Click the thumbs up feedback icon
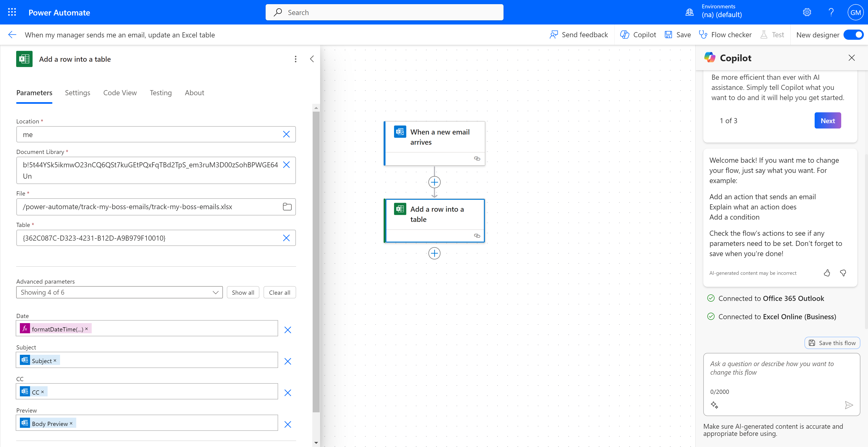Screen dimensions: 868x447 point(827,273)
